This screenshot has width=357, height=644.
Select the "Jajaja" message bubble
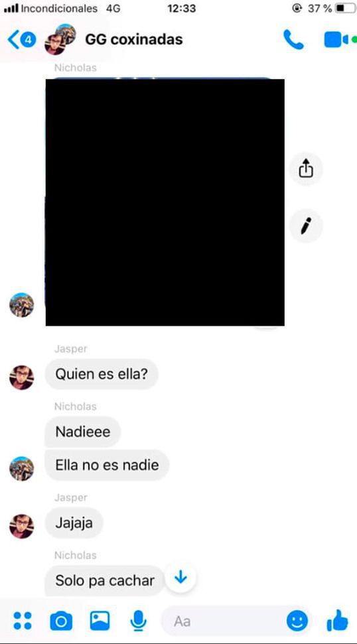tap(74, 523)
